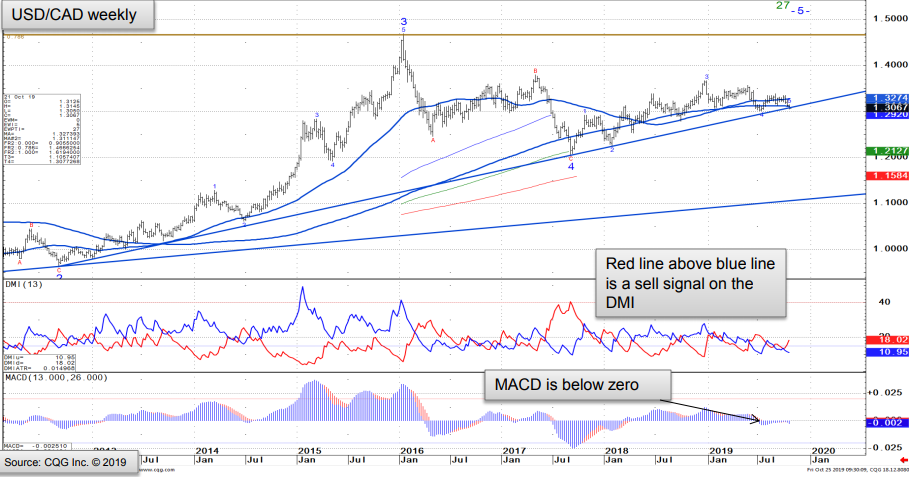This screenshot has height=481, width=911.
Task: Click the red scroll arrow at bottom right
Action: pos(904,459)
